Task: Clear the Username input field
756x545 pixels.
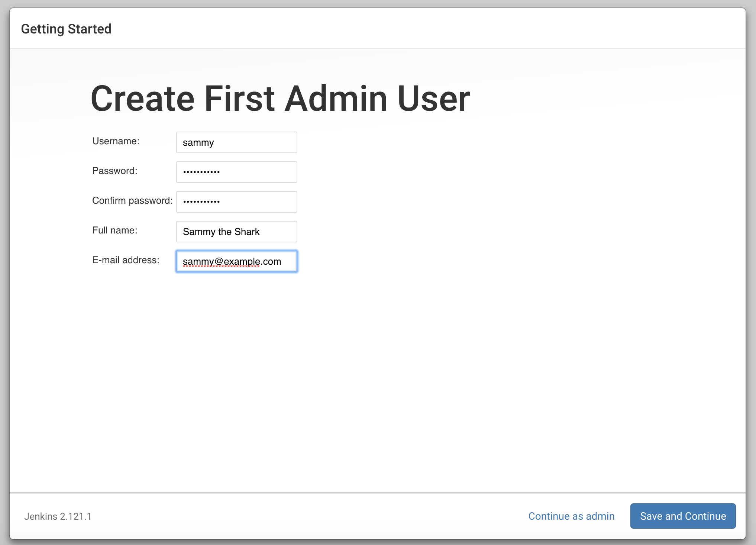Action: coord(237,142)
